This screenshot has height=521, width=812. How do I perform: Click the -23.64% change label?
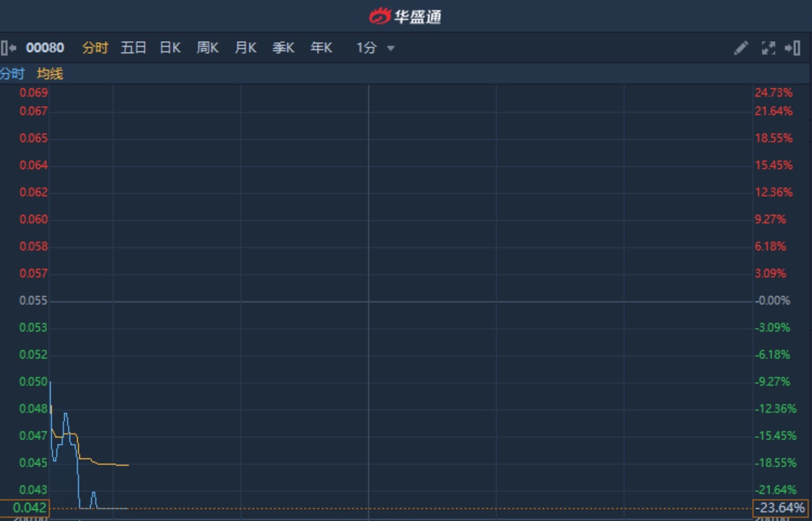click(780, 508)
